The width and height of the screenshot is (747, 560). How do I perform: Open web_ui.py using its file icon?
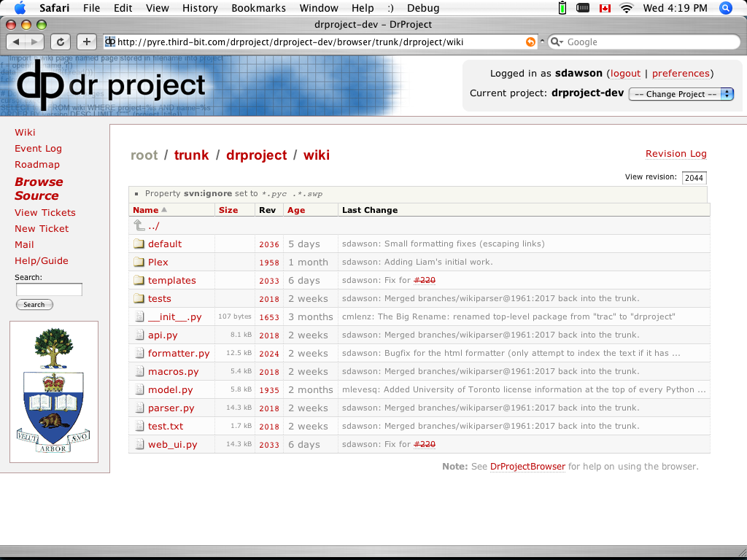coord(139,444)
